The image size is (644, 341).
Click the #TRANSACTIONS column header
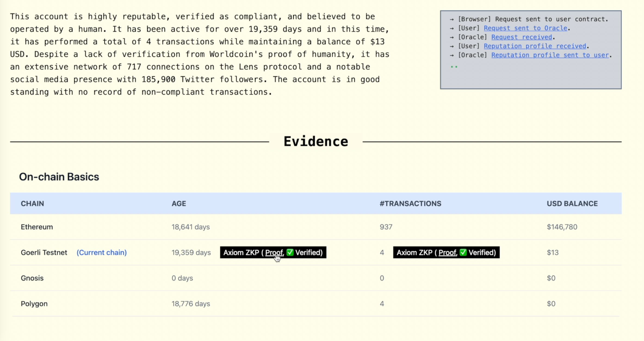pos(411,204)
